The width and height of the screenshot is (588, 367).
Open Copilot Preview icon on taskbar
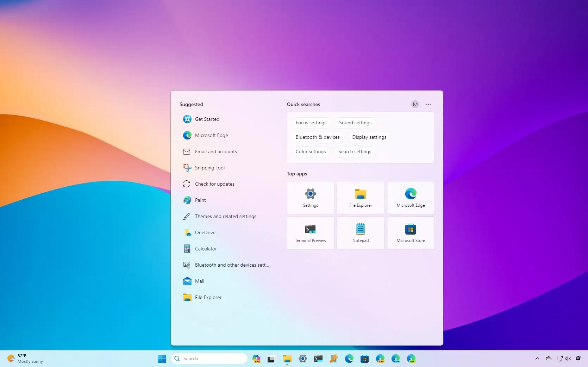click(x=256, y=359)
